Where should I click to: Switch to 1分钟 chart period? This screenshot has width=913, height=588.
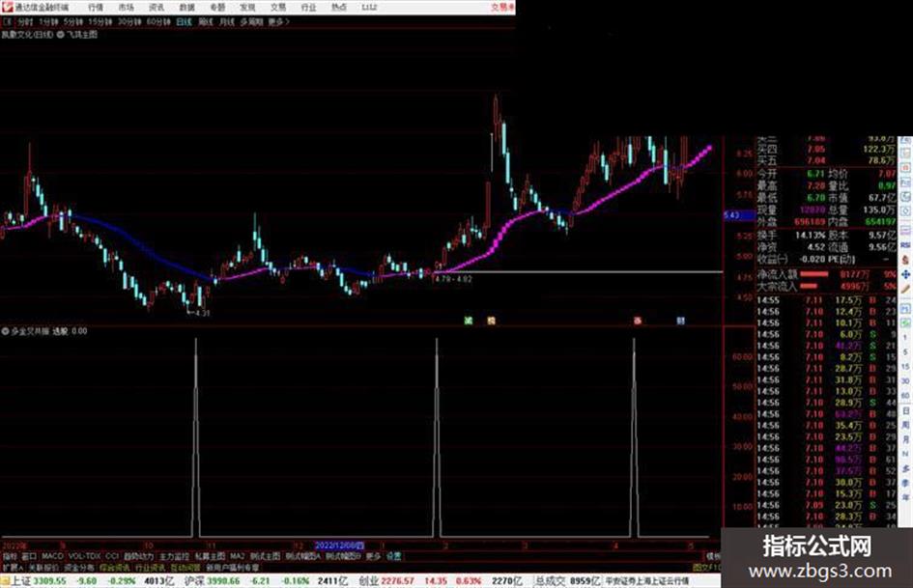(48, 22)
